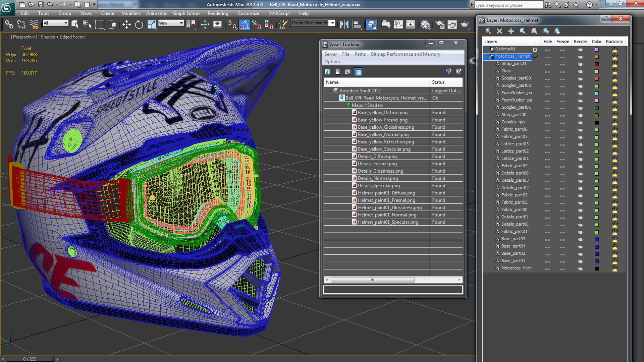Activate the Select and Link tool
The height and width of the screenshot is (362, 644).
tap(9, 24)
